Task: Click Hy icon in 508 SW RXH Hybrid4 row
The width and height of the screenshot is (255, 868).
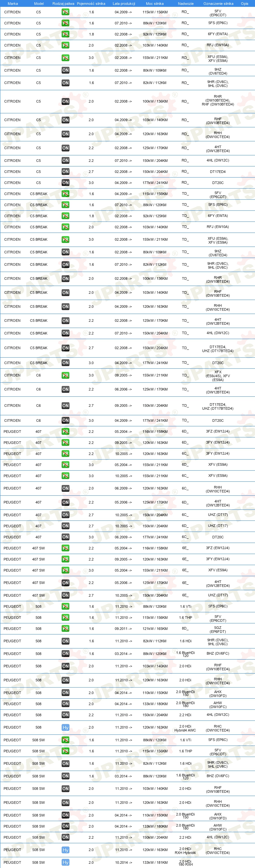Action: (66, 850)
